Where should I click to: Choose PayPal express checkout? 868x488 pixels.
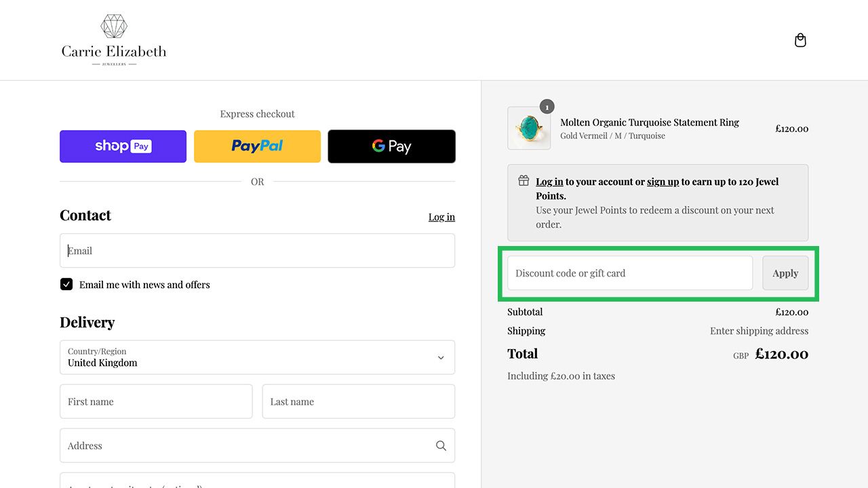coord(257,146)
